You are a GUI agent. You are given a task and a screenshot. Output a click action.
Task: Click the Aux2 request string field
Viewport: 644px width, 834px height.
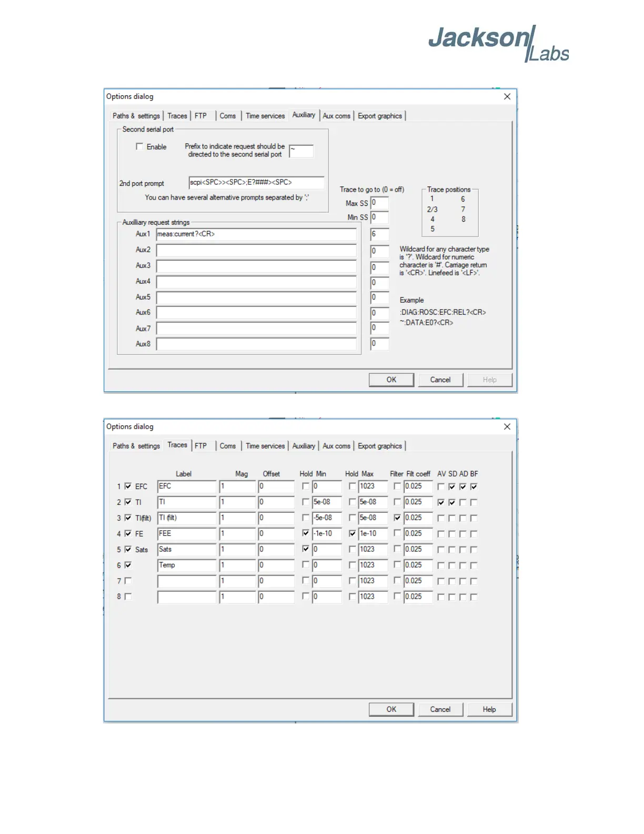[x=256, y=250]
